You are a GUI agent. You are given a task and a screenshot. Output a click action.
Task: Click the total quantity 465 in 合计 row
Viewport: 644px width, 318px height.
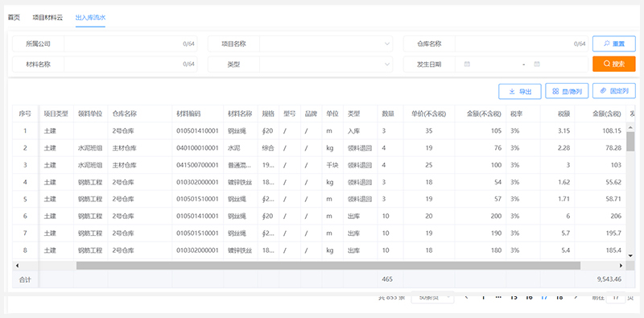(x=387, y=279)
